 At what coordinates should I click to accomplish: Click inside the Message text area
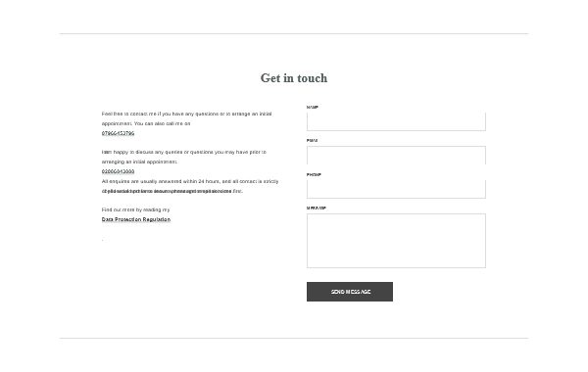396,241
